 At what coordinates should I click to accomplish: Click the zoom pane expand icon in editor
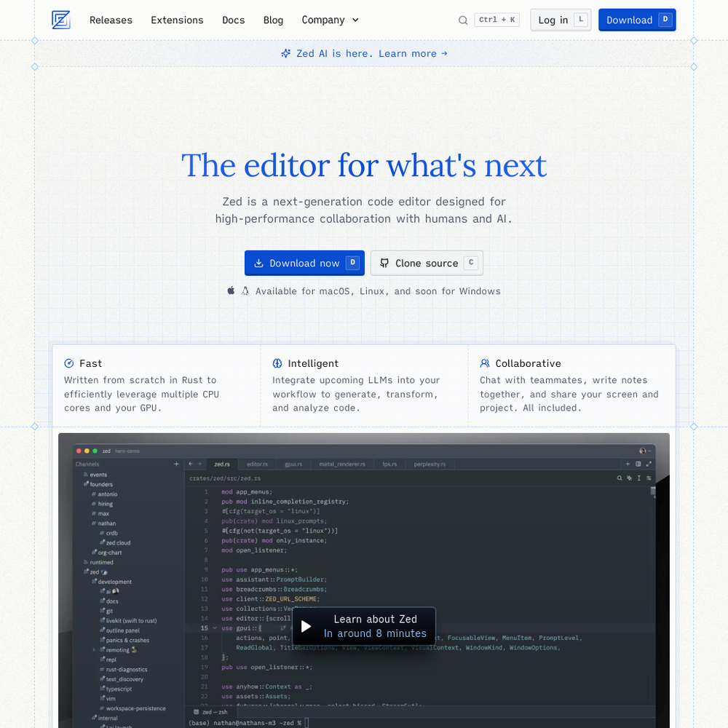pyautogui.click(x=649, y=464)
